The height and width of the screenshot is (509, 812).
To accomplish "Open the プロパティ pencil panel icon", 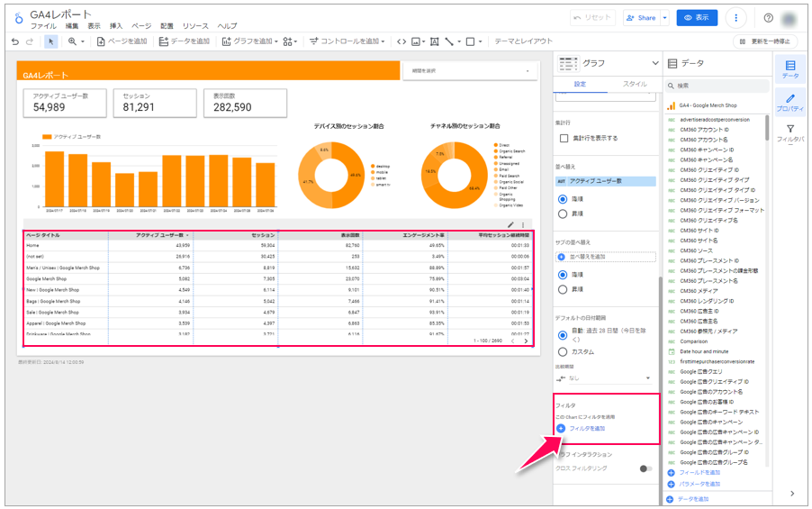I will (790, 102).
